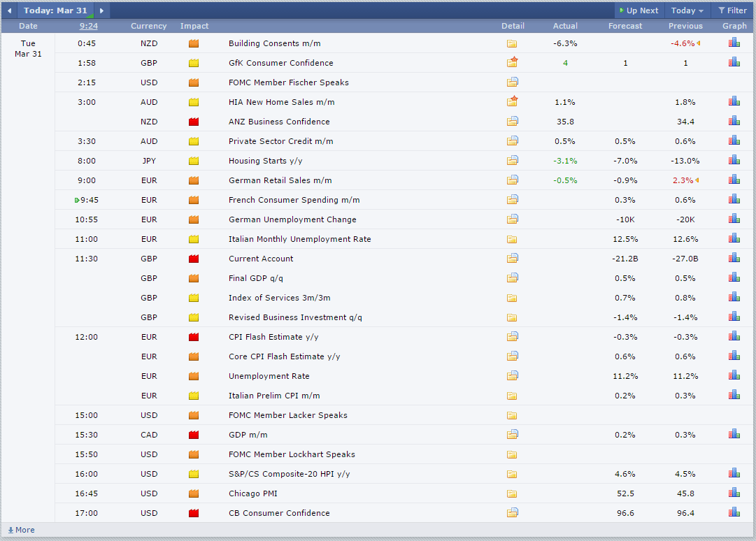The width and height of the screenshot is (756, 541).
Task: Open detail folder for Current Account
Action: point(512,258)
